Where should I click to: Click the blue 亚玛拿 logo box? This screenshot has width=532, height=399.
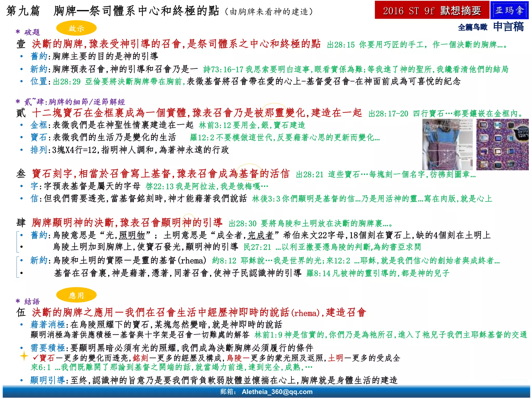click(509, 10)
